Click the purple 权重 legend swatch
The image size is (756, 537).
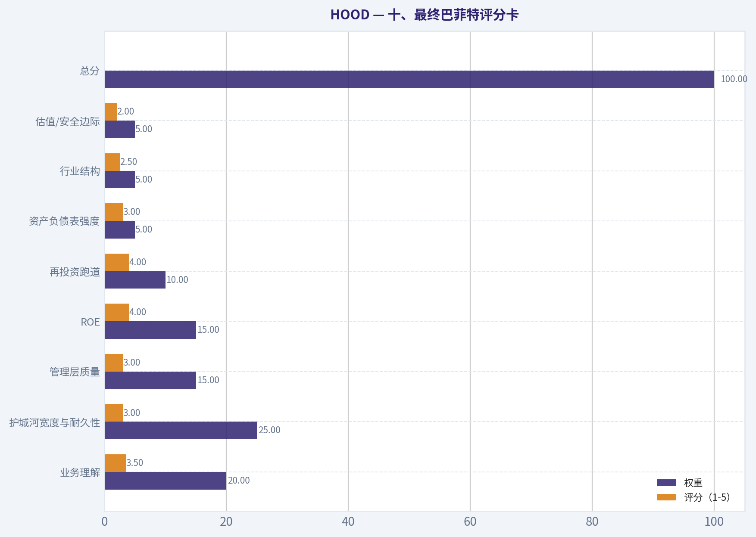[666, 482]
